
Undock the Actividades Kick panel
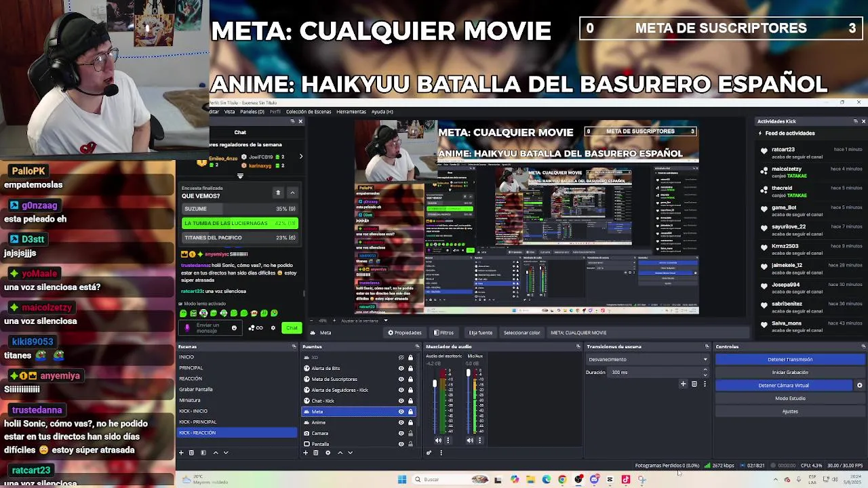855,121
